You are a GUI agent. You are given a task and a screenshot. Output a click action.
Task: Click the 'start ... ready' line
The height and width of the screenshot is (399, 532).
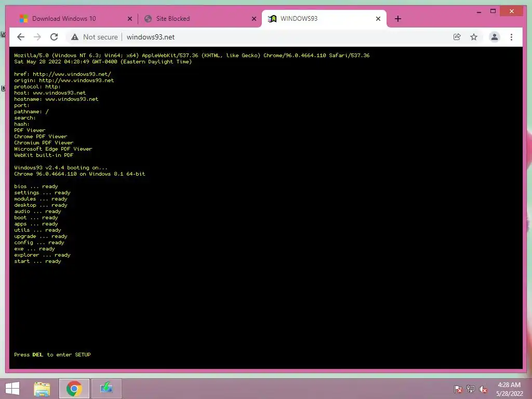tap(37, 261)
